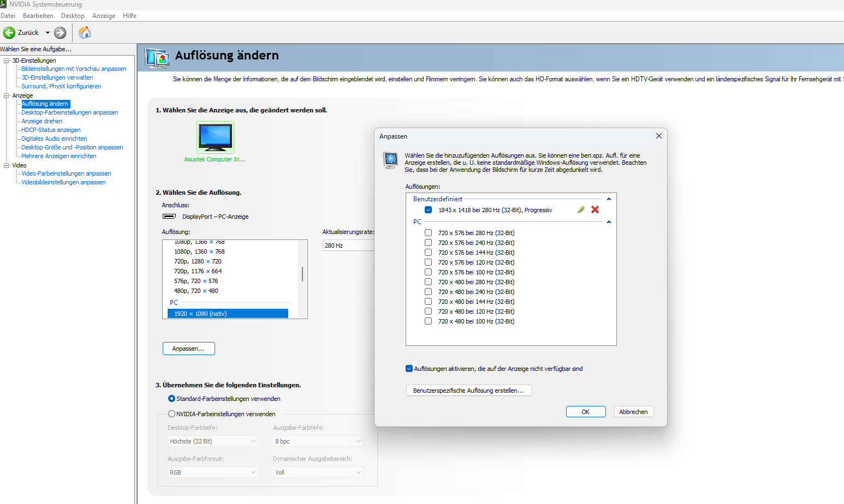Click the monitor icon in Anpassen dialog

[391, 161]
